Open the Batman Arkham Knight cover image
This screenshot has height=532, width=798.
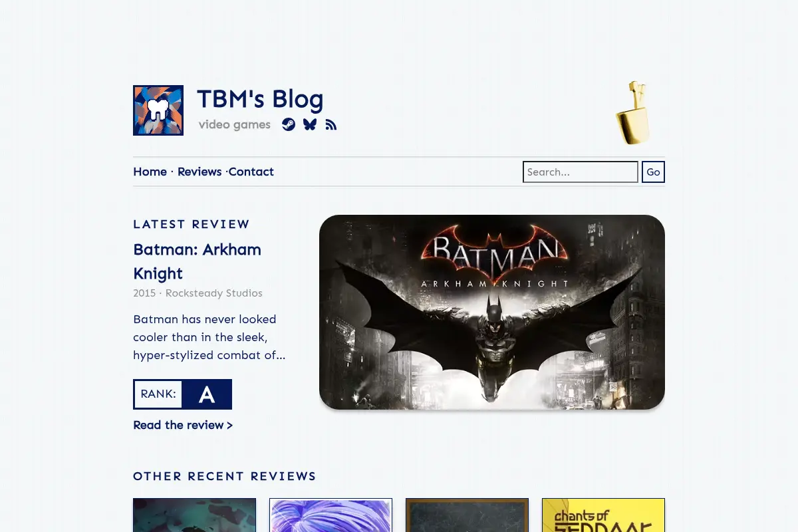pyautogui.click(x=492, y=312)
